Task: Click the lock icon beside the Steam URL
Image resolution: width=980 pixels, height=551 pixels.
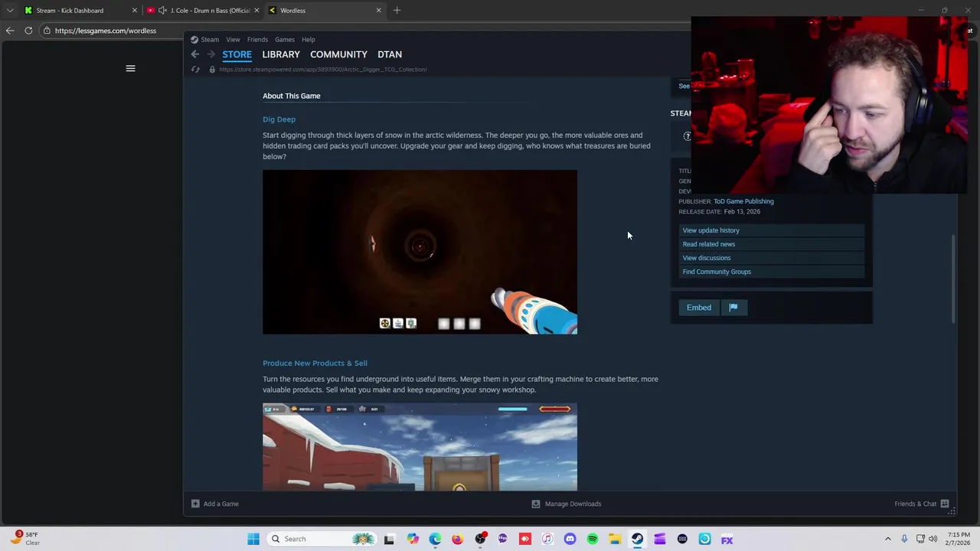Action: [x=212, y=70]
